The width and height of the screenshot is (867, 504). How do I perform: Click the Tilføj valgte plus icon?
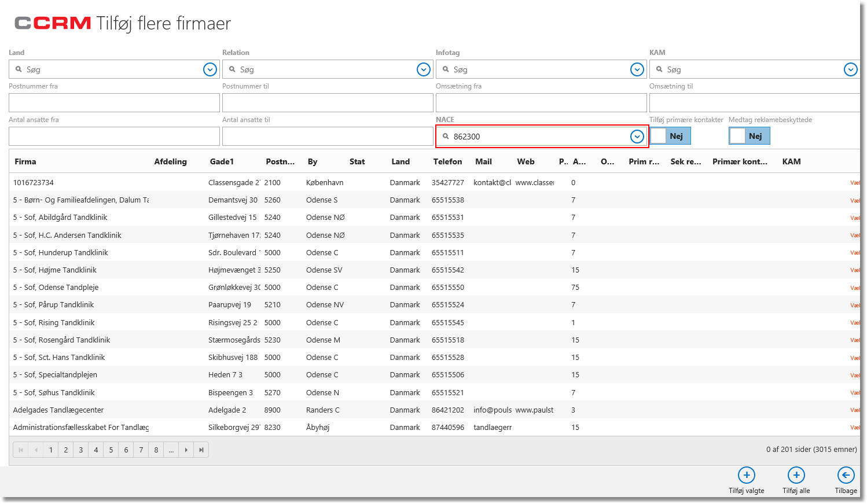click(747, 475)
